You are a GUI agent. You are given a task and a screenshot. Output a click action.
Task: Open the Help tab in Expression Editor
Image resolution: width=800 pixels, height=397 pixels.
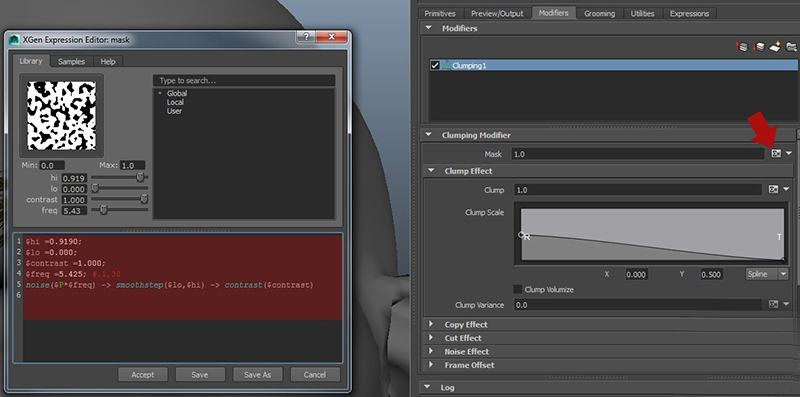108,61
